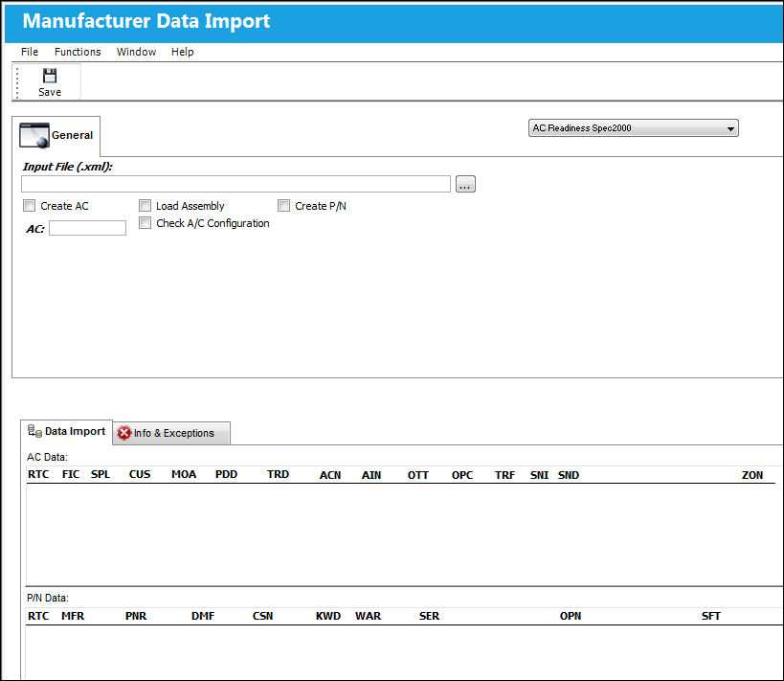Switch to the Info & Exceptions tab

(x=171, y=433)
